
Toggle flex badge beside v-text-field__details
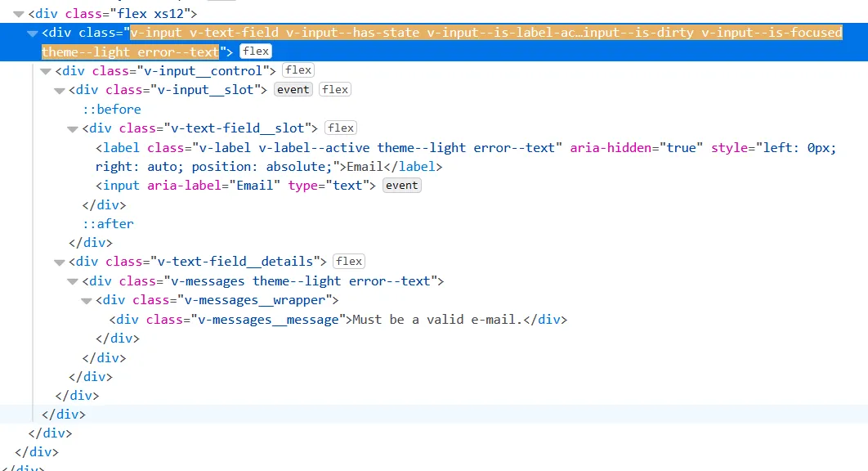pos(349,261)
